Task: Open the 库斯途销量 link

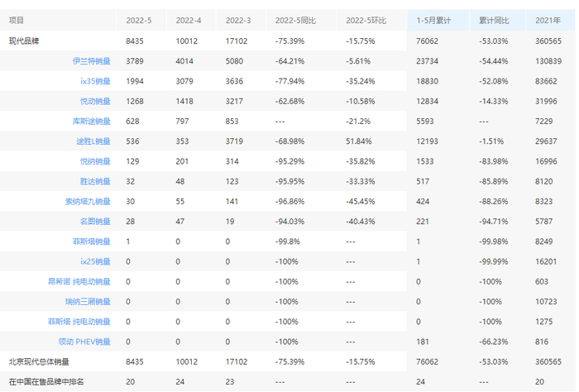Action: 92,121
